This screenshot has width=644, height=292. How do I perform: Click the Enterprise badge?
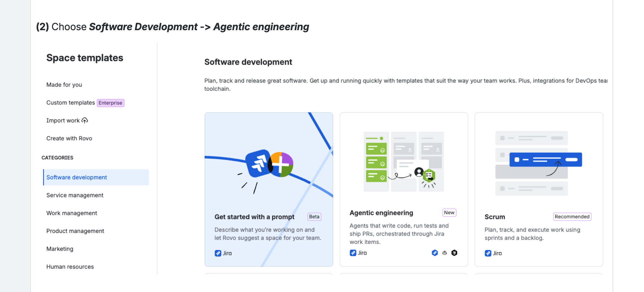(x=111, y=103)
